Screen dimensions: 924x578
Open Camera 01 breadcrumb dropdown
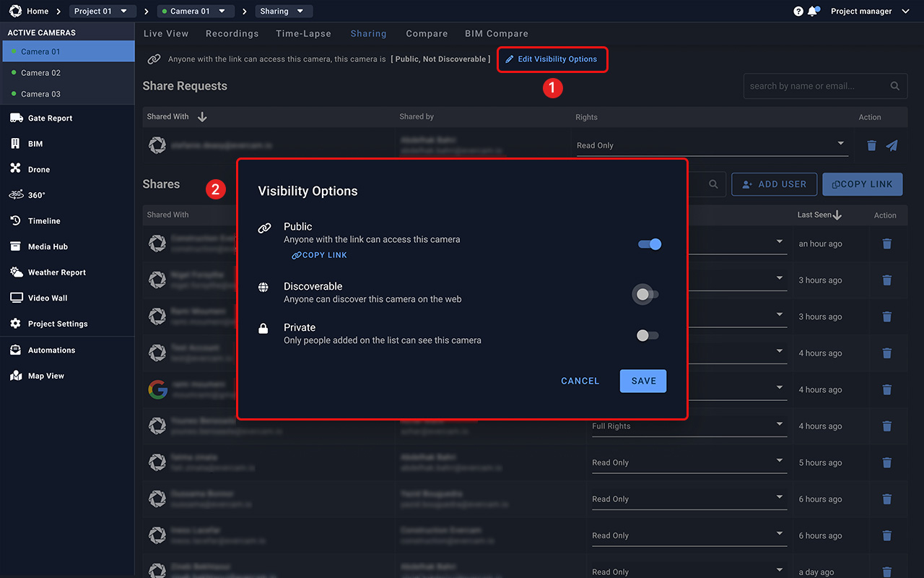pyautogui.click(x=195, y=11)
